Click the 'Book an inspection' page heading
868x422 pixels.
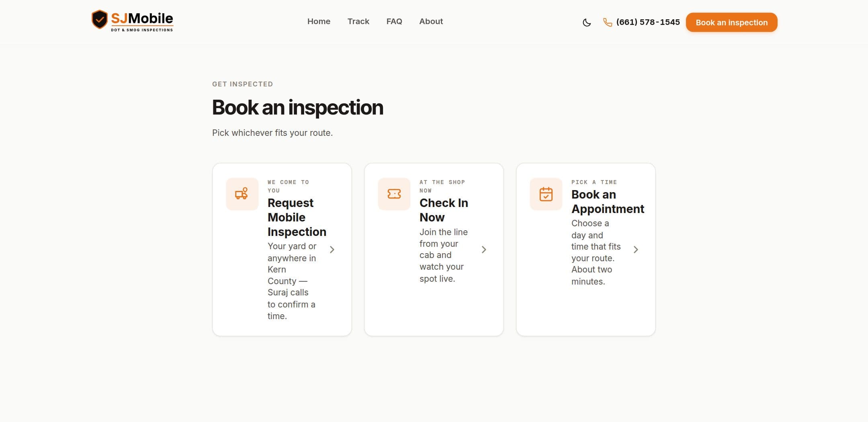pyautogui.click(x=298, y=108)
